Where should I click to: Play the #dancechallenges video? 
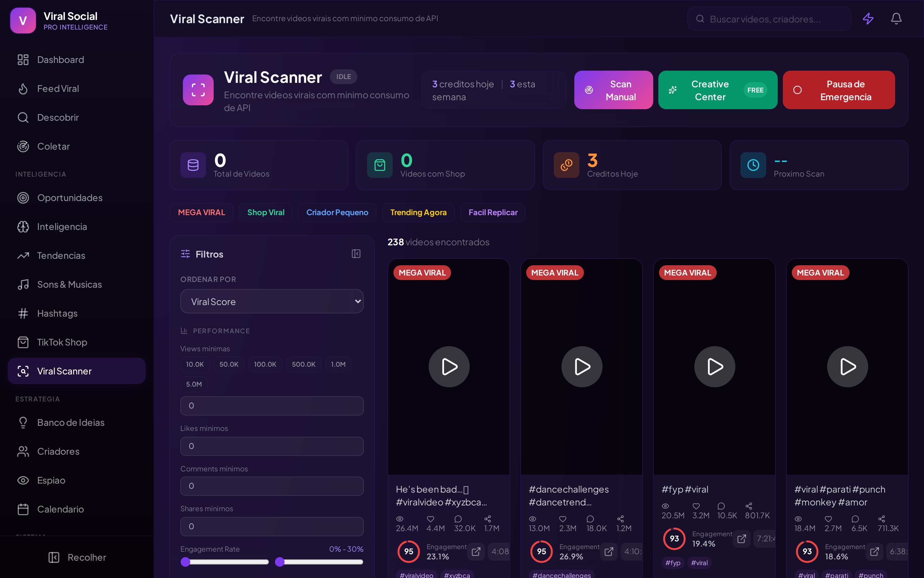tap(581, 367)
